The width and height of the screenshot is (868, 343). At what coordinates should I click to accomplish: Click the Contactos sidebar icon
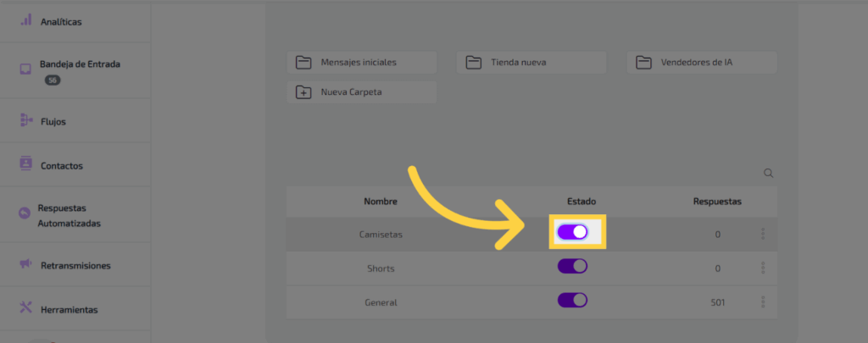(25, 165)
